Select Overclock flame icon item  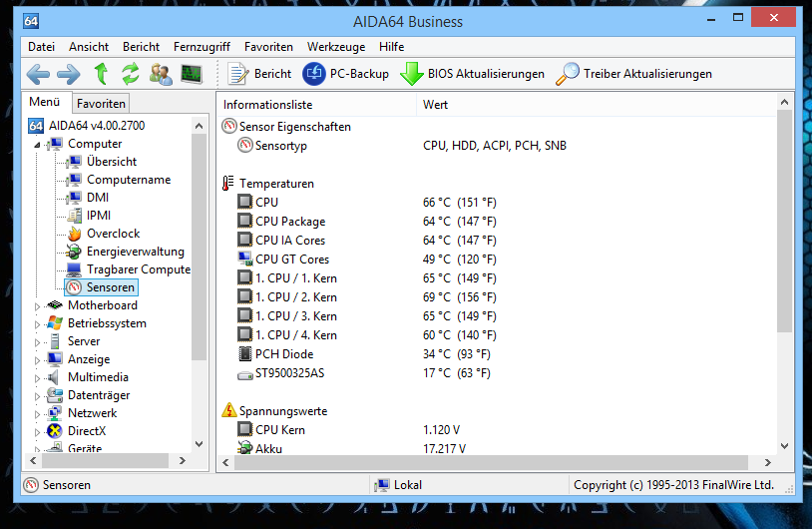click(x=75, y=234)
